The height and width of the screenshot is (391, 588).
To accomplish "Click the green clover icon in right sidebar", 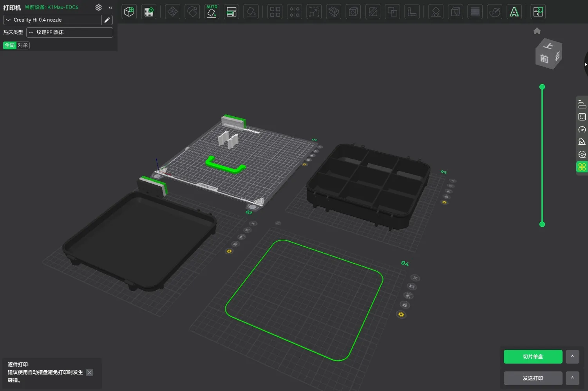I will coord(582,167).
